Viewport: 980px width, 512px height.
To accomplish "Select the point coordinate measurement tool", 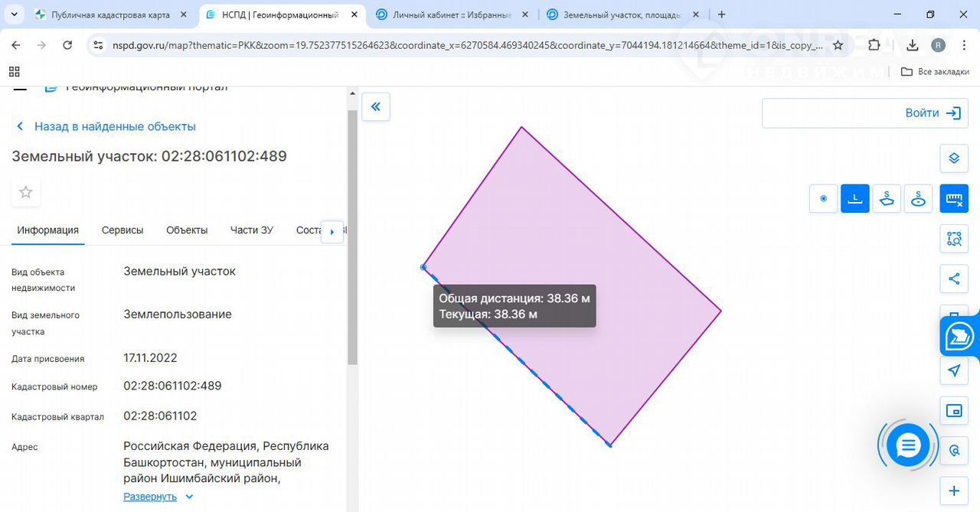I will pos(824,199).
